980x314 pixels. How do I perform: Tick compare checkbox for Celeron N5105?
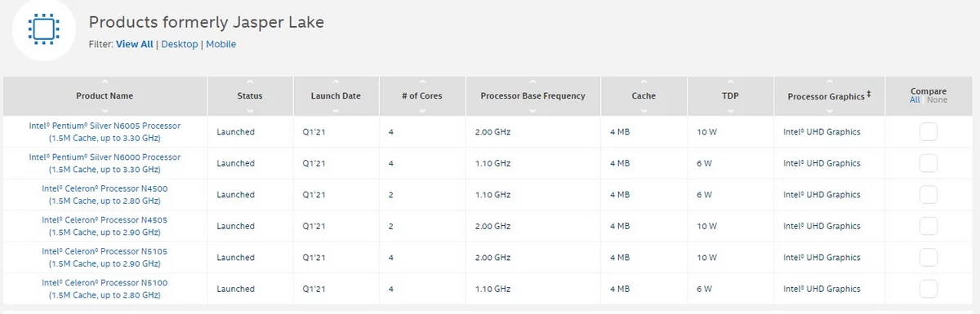929,257
